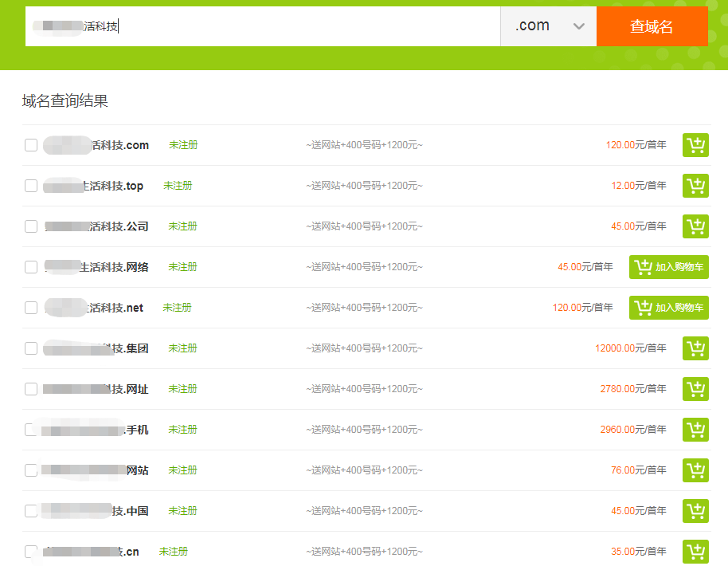Click the cart icon for the .com domain
Screen dimensions: 728x566
pyautogui.click(x=695, y=145)
